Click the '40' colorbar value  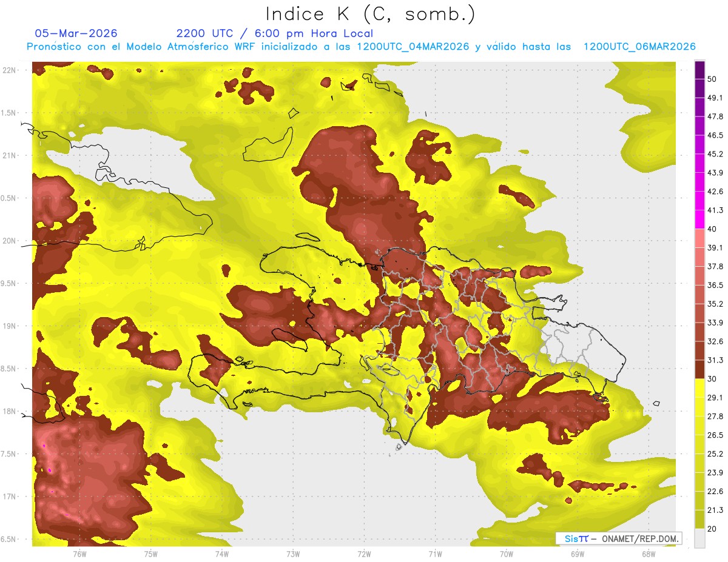pyautogui.click(x=712, y=229)
